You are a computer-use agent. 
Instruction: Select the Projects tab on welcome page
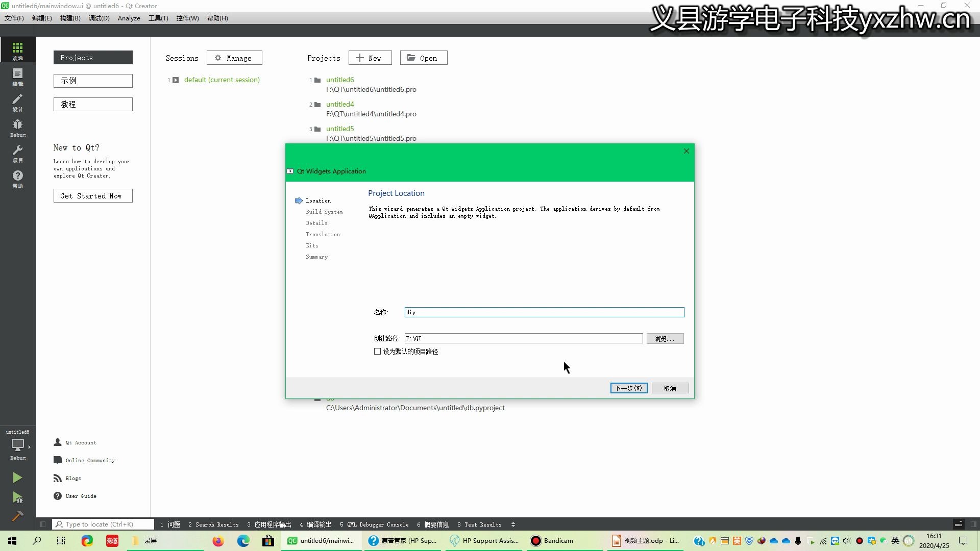click(93, 58)
